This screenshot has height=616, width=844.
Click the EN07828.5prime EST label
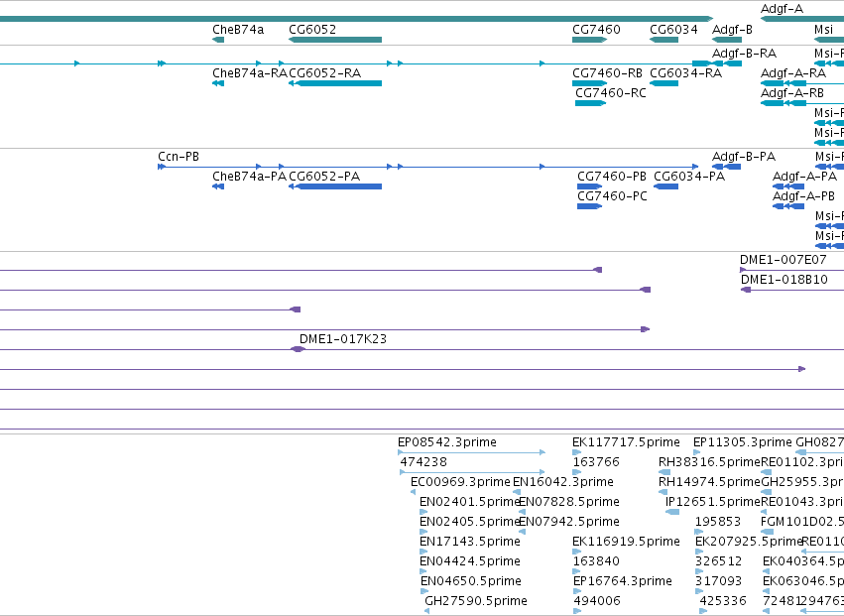point(569,502)
